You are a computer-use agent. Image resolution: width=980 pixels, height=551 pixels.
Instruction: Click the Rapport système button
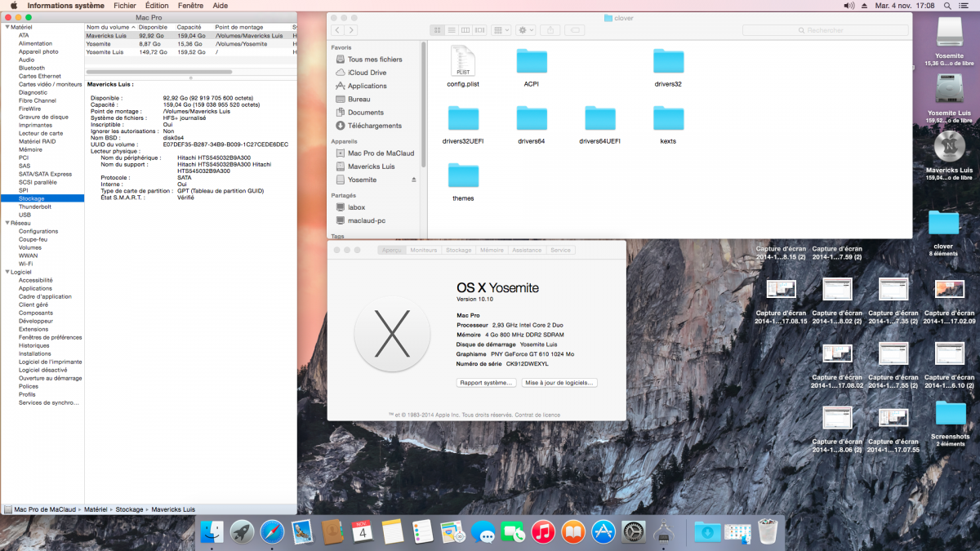(x=487, y=382)
